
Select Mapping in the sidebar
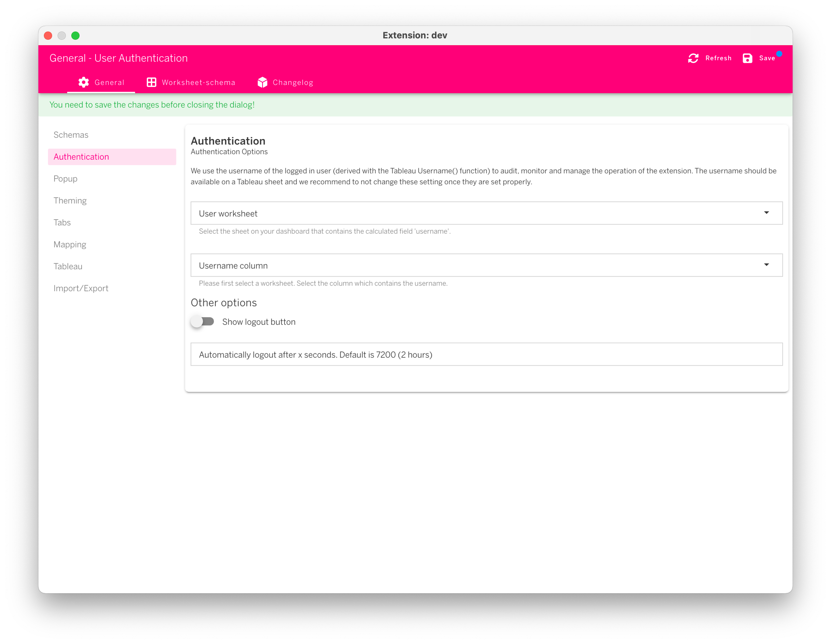click(70, 244)
